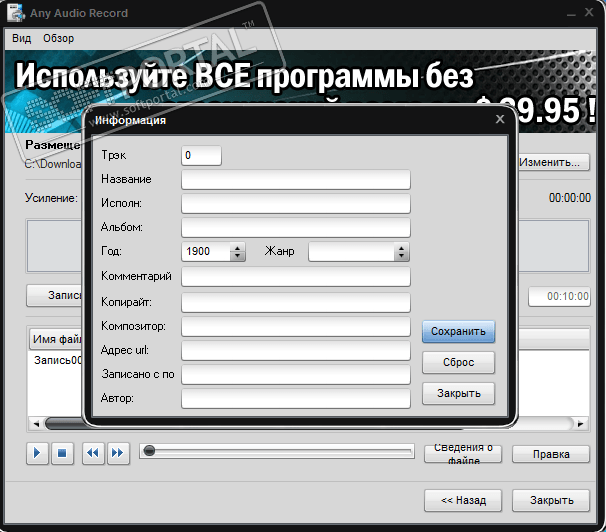
Task: Click the Rewind button
Action: 93,453
